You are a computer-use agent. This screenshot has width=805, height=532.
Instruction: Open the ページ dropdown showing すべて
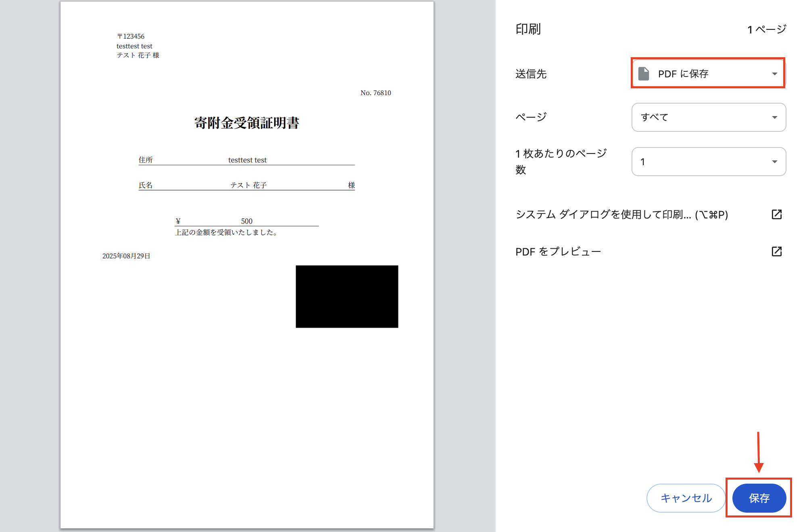(x=709, y=117)
